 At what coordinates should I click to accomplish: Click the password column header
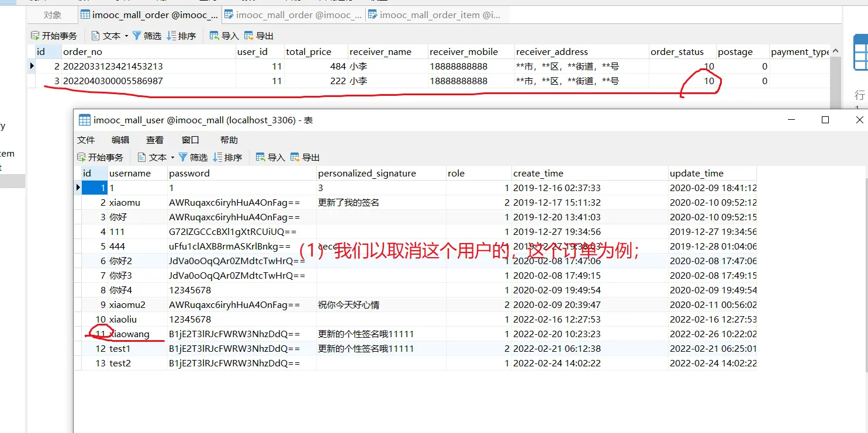(242, 173)
